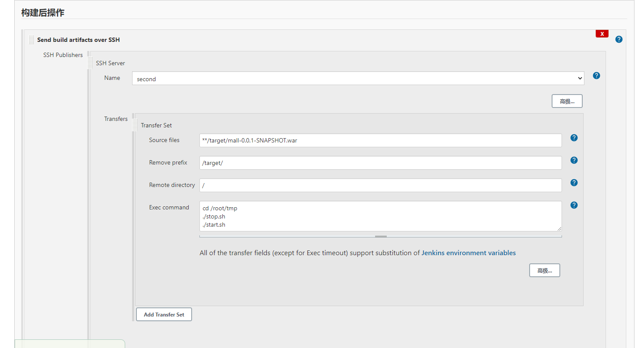Viewport: 644px width, 348px height.
Task: Click help icon beside Send build artifacts header
Action: click(619, 39)
